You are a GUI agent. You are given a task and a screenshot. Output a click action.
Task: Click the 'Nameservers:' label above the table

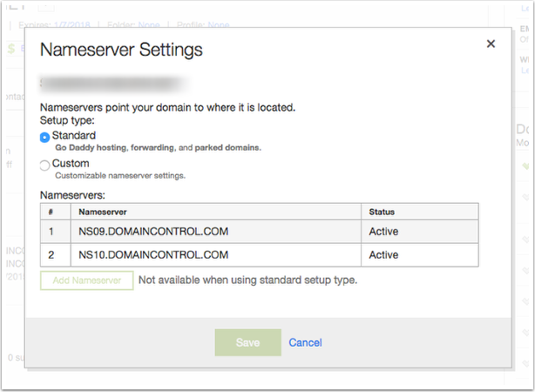point(72,195)
